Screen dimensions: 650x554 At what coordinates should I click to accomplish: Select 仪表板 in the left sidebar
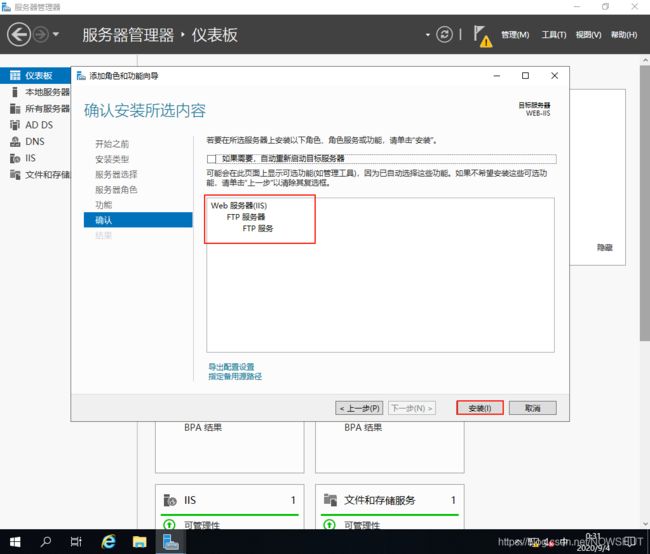(35, 75)
